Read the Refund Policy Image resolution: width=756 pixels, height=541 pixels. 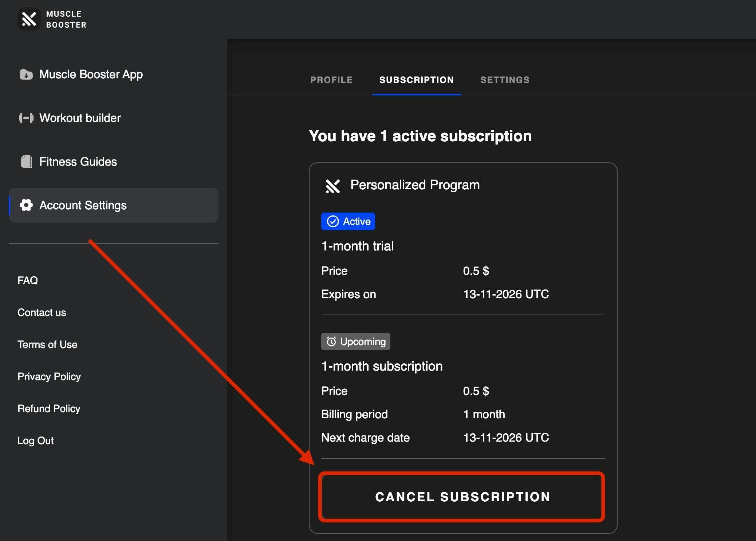click(49, 408)
